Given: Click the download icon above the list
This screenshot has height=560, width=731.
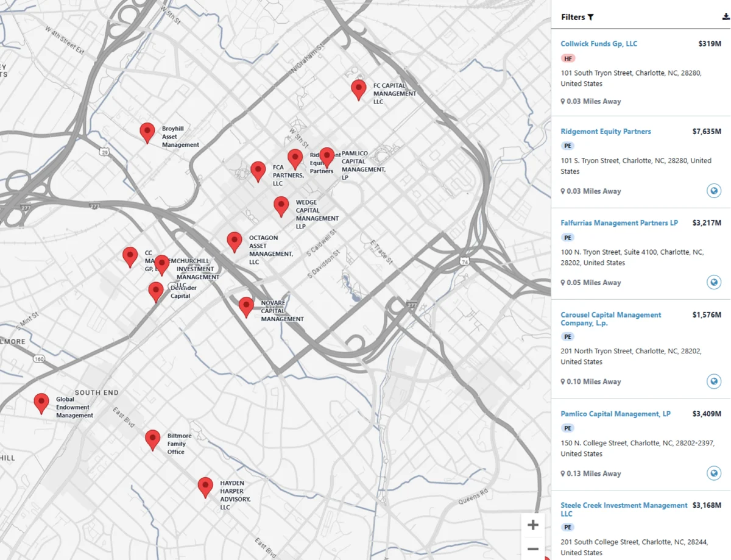Looking at the screenshot, I should tap(726, 17).
